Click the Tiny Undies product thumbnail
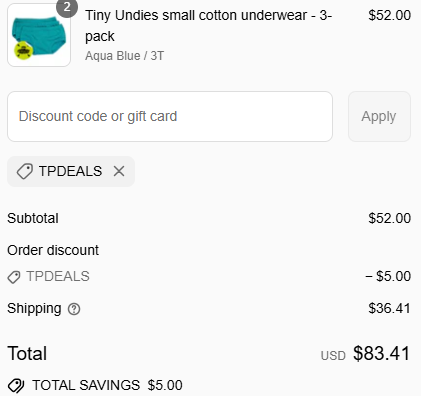The width and height of the screenshot is (421, 396). click(39, 35)
